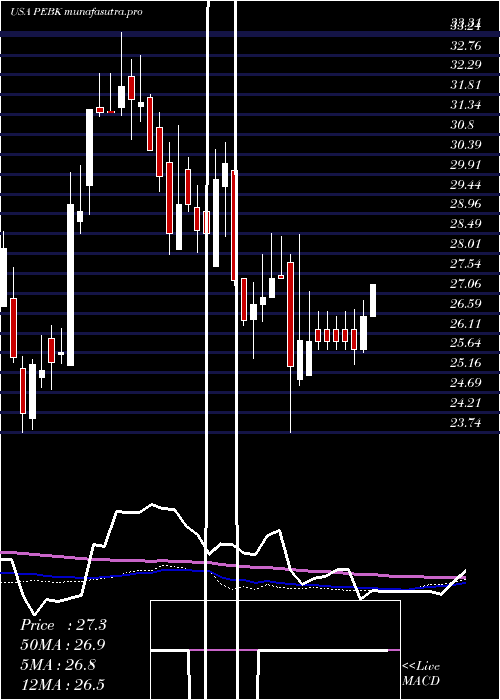Click the 23.74 price axis label
The width and height of the screenshot is (500, 700).
pos(466,422)
